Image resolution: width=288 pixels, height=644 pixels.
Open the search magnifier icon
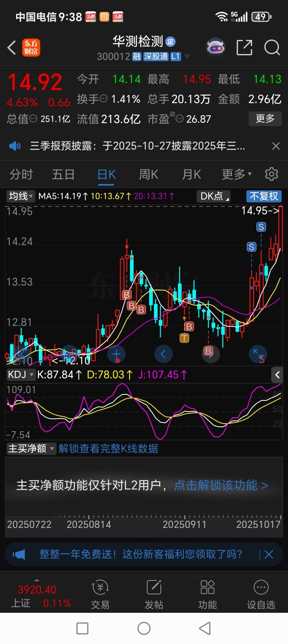pos(272,48)
